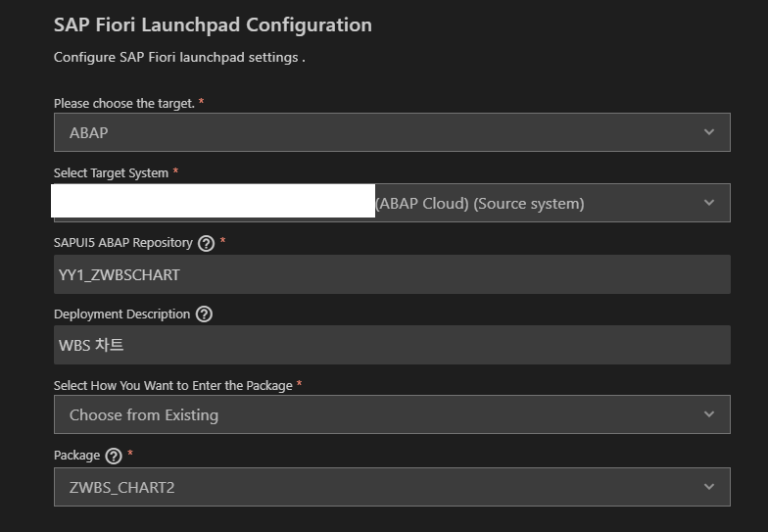768x532 pixels.
Task: Open the target dropdown showing ABAP
Action: tap(392, 132)
